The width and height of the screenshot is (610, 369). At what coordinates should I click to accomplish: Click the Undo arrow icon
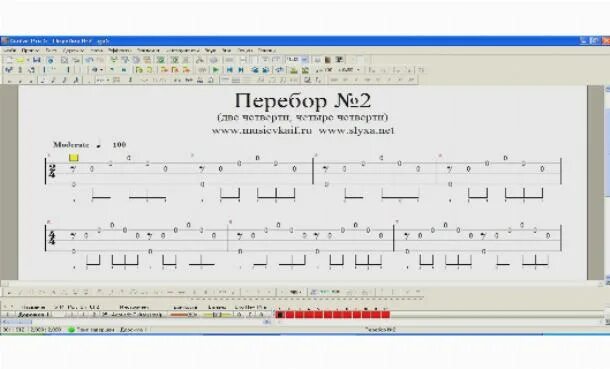[x=89, y=60]
